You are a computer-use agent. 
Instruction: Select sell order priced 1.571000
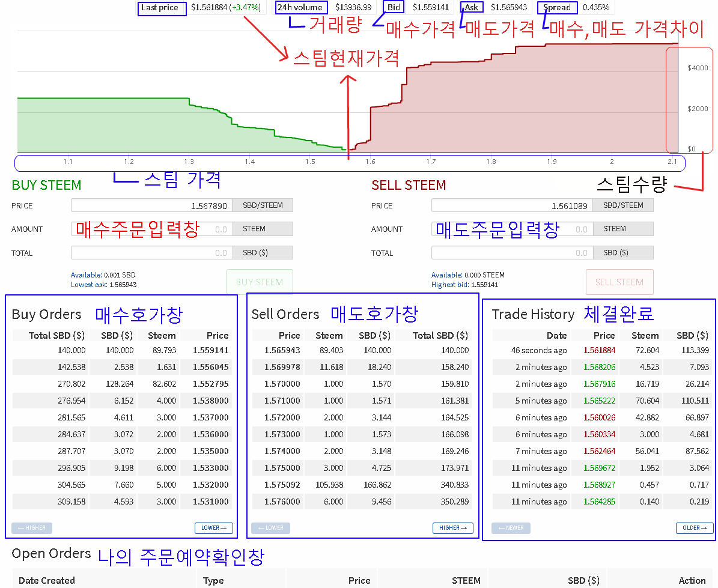362,401
